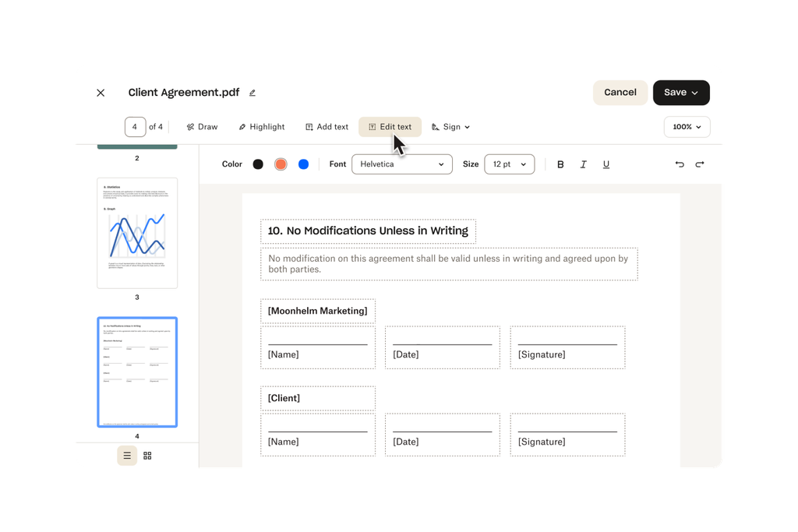The width and height of the screenshot is (798, 532).
Task: Select page 3 thumbnail in sidebar
Action: click(137, 232)
